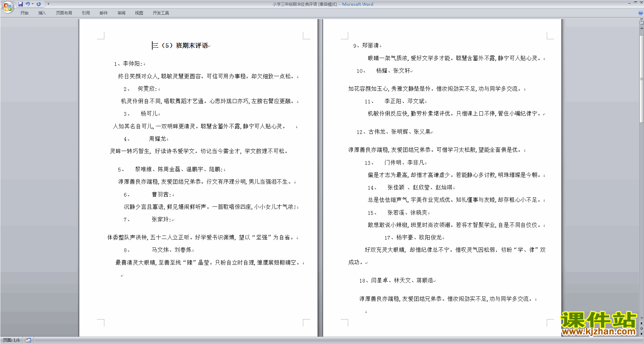Click the line 李正阳、邓文斌
The image size is (644, 344).
click(405, 101)
